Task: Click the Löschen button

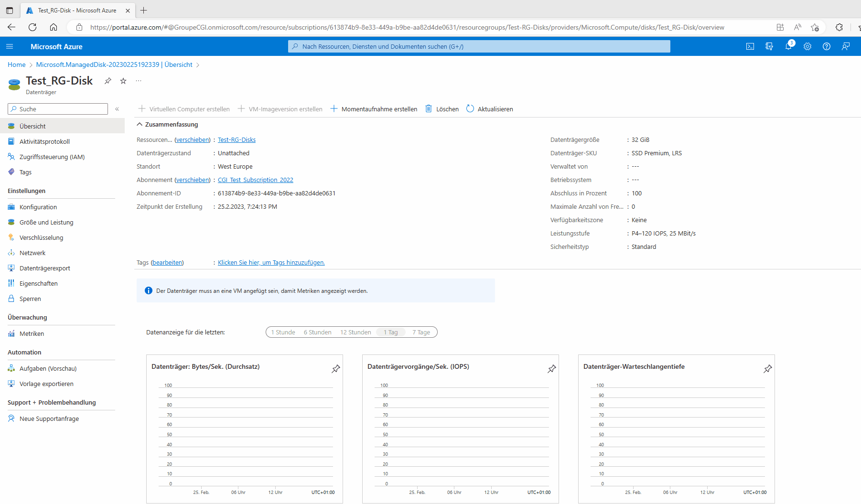Action: pyautogui.click(x=442, y=109)
